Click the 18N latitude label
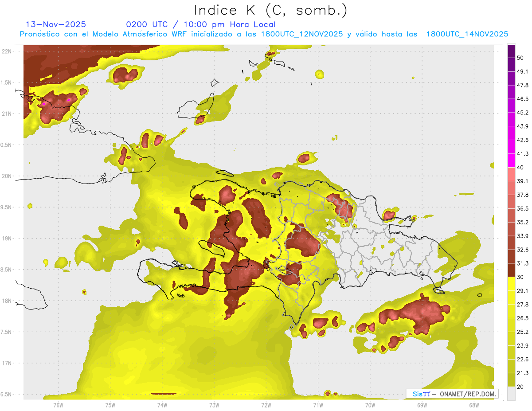Viewport: 532px width, 411px height. tap(8, 301)
